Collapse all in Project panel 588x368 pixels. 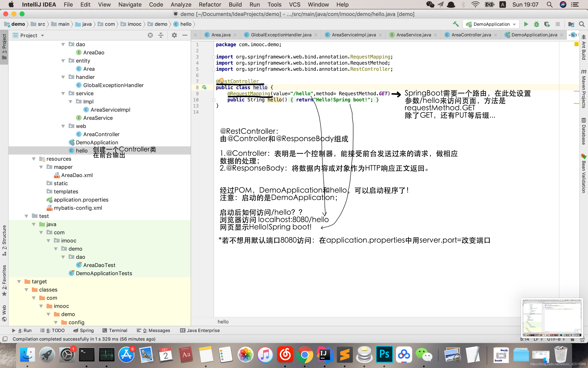point(161,35)
